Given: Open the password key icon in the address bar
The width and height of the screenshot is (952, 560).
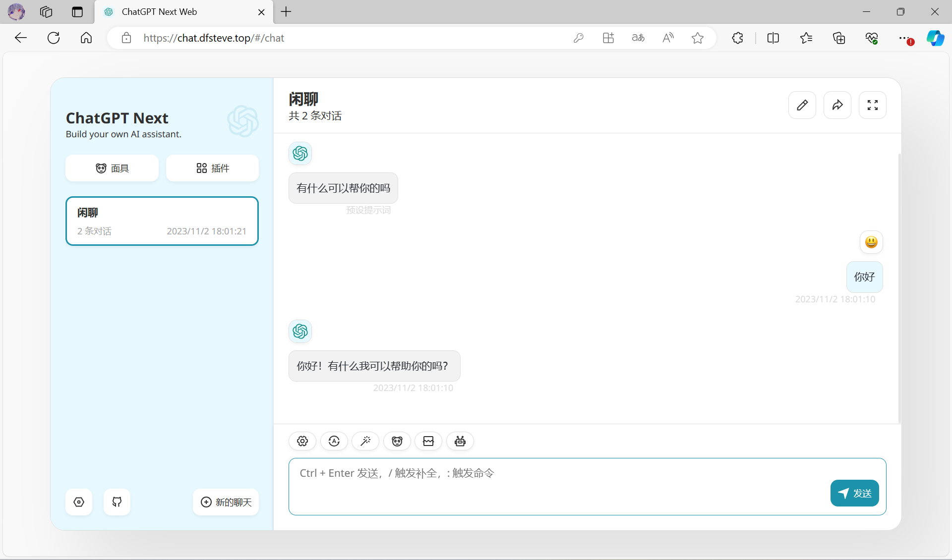Looking at the screenshot, I should (579, 38).
